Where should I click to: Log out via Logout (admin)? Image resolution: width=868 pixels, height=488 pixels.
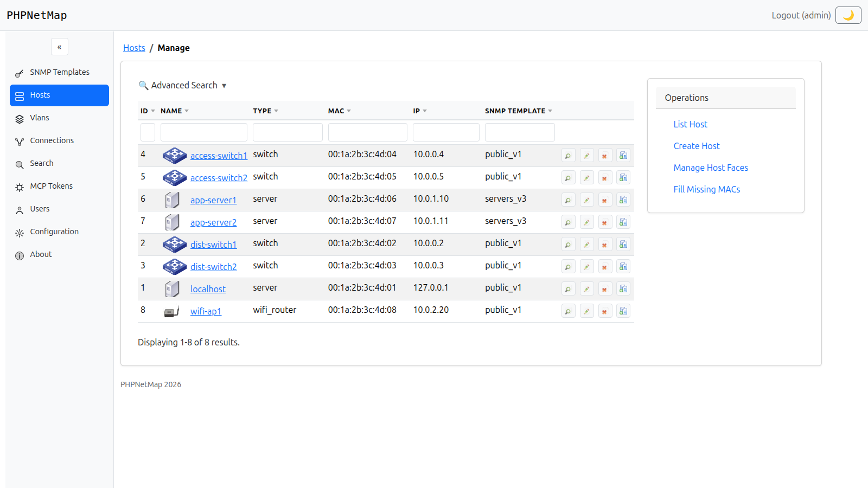pos(801,15)
